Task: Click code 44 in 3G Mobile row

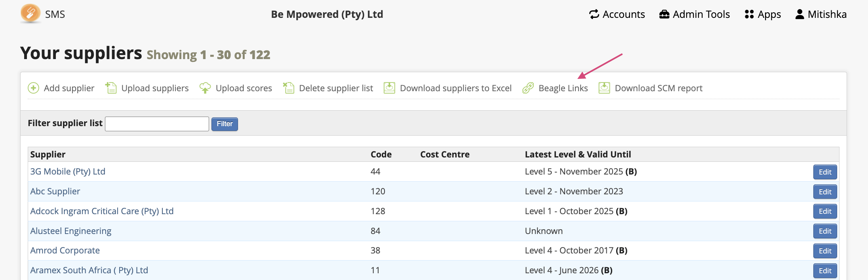Action: 375,171
